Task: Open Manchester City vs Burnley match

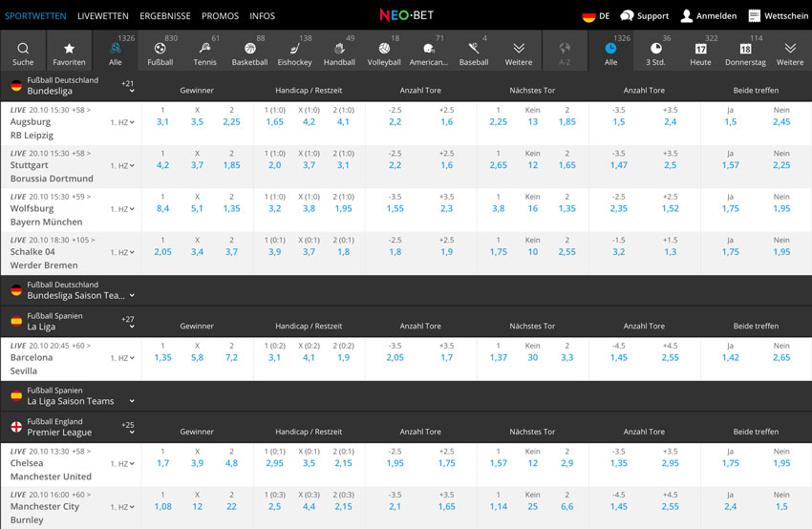Action: [45, 514]
